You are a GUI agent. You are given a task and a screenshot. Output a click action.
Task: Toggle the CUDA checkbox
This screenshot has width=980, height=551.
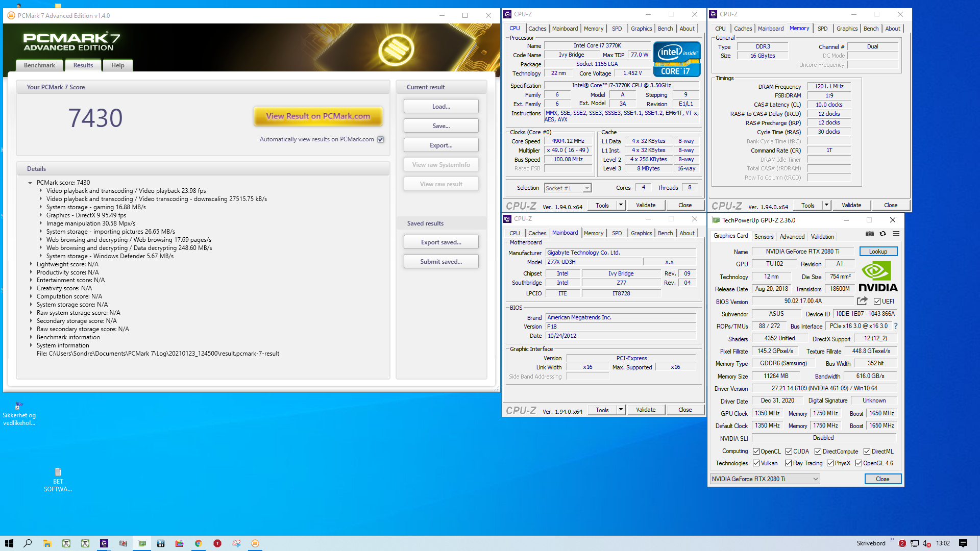click(789, 451)
